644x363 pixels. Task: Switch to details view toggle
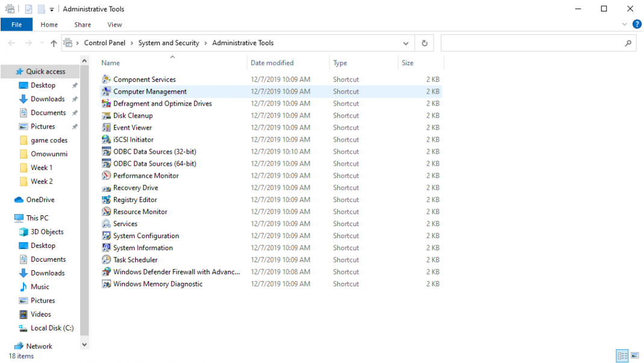[622, 356]
